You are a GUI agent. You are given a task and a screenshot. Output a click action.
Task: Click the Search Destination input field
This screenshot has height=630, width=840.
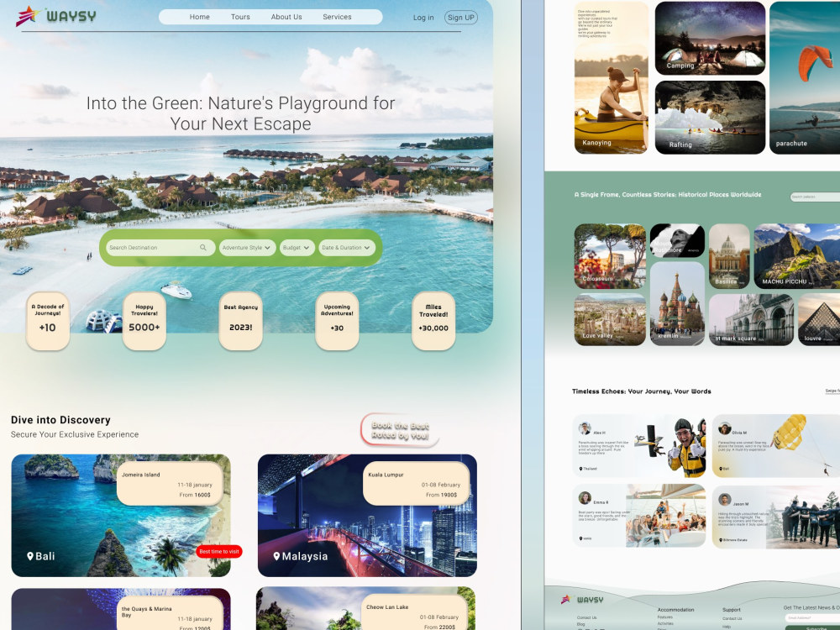point(160,248)
